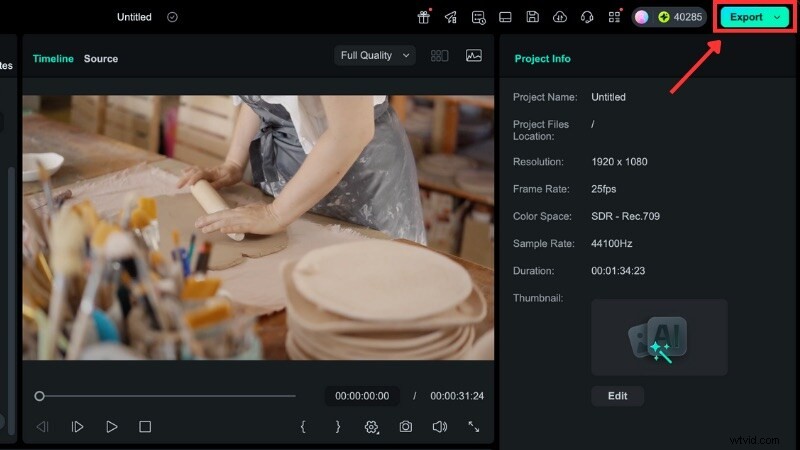The image size is (800, 450).
Task: Select the Timeline tab
Action: point(53,59)
